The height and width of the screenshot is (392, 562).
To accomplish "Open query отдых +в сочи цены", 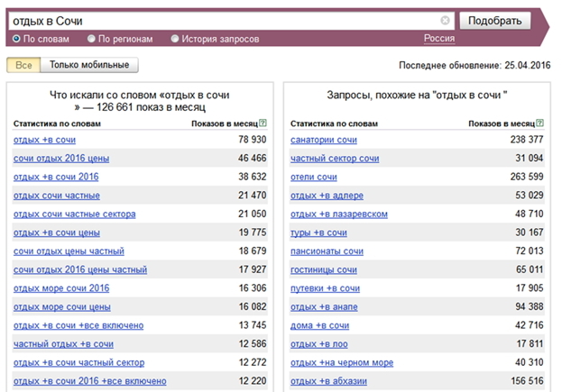I will point(57,232).
